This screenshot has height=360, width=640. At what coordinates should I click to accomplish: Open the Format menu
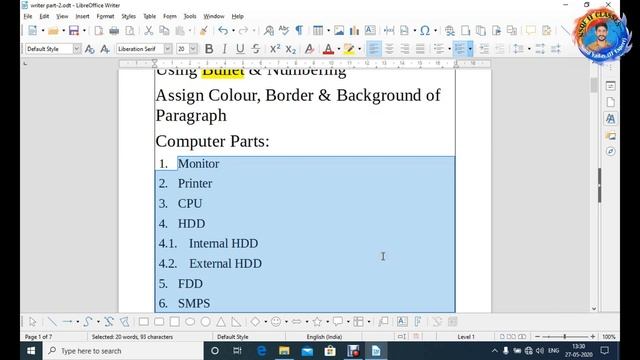105,16
